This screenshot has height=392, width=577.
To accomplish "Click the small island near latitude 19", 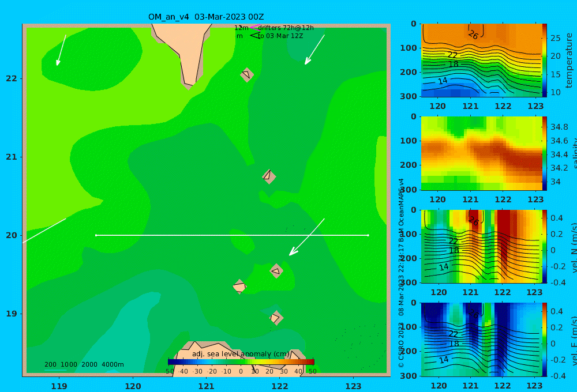I will (x=276, y=318).
